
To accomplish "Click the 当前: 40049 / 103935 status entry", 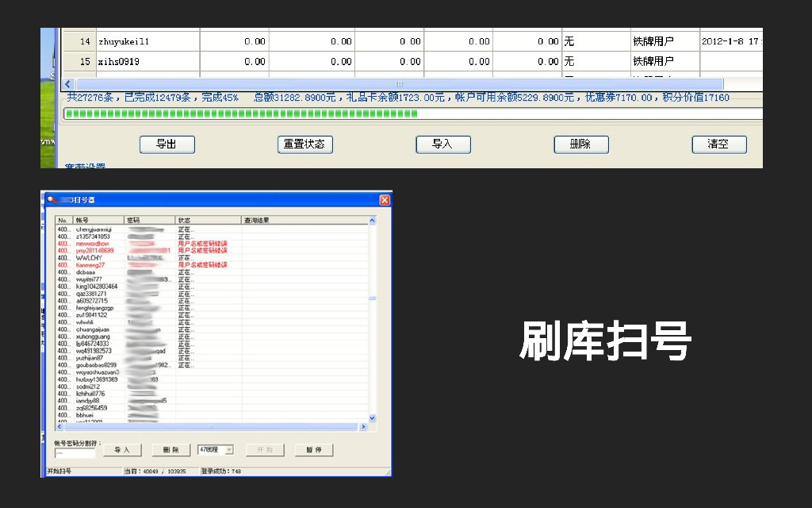I will (x=155, y=471).
